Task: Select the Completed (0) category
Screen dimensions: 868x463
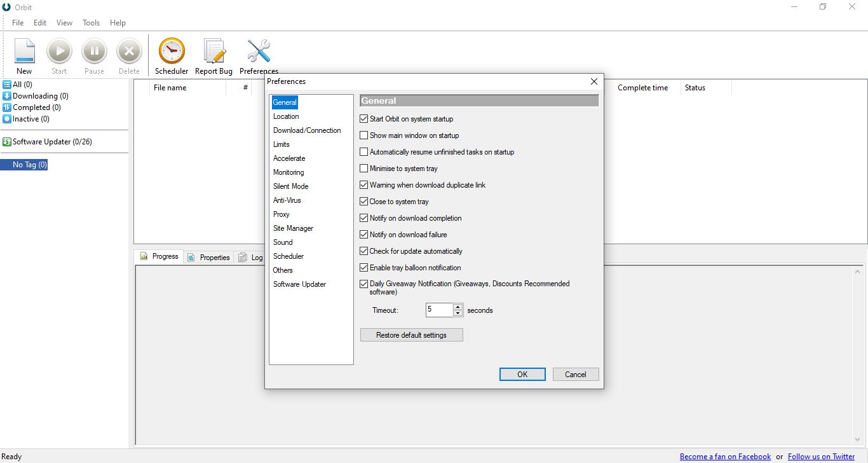Action: click(x=32, y=107)
